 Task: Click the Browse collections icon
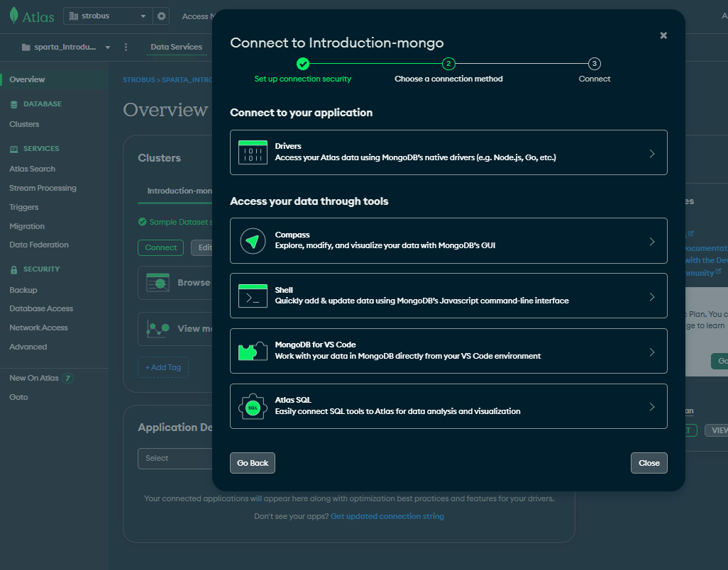(x=158, y=282)
